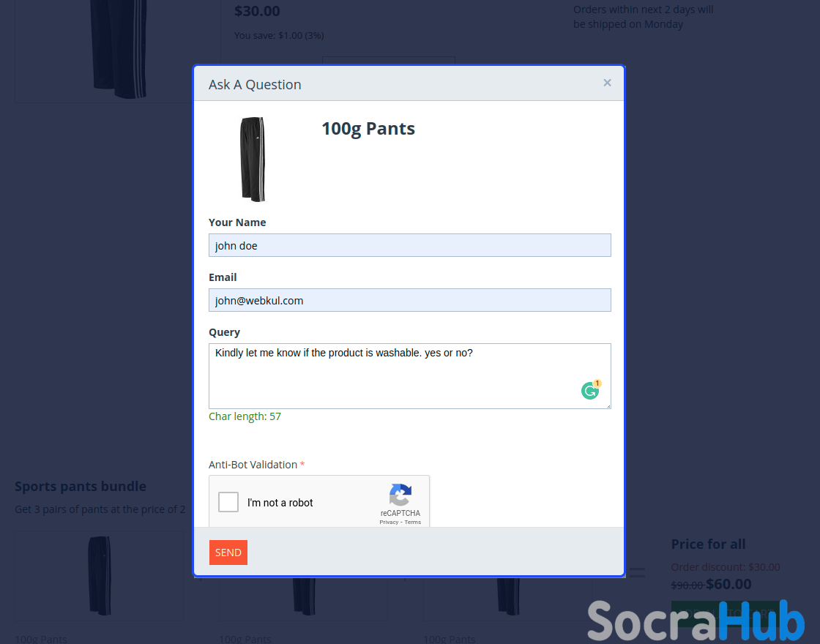Grab the Query textarea resize handle
This screenshot has width=820, height=644.
click(608, 406)
